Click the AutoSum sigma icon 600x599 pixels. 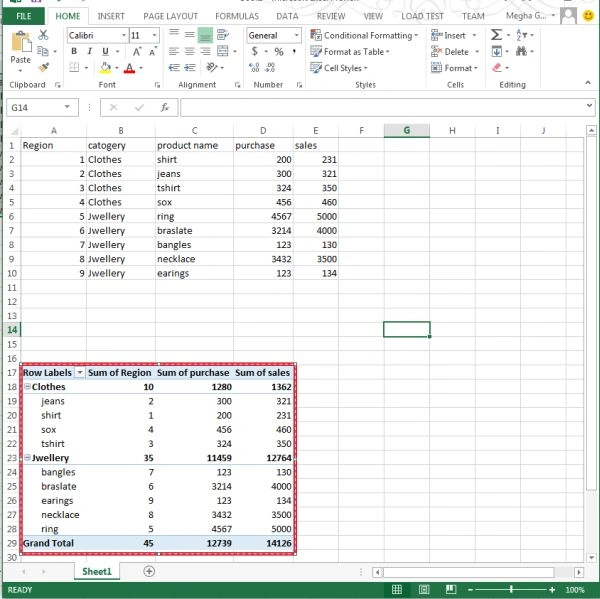[x=496, y=35]
